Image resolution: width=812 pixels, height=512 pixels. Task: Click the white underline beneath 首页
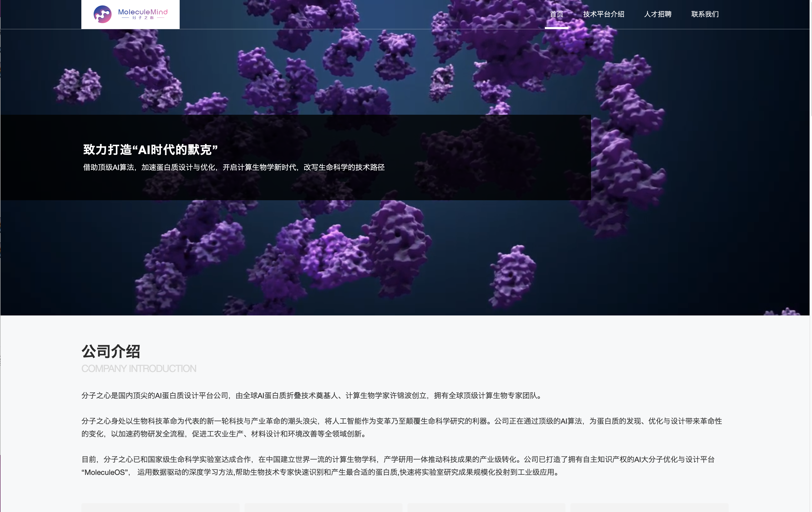556,28
